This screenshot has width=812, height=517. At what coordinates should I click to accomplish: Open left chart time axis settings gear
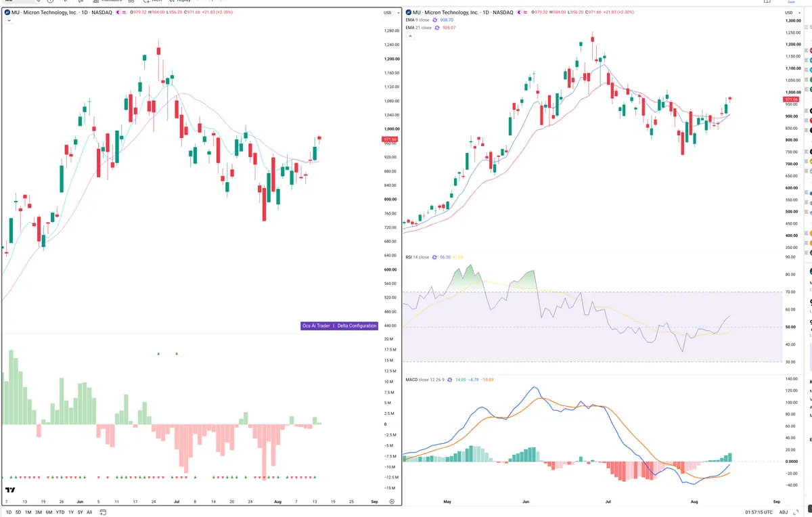[392, 501]
